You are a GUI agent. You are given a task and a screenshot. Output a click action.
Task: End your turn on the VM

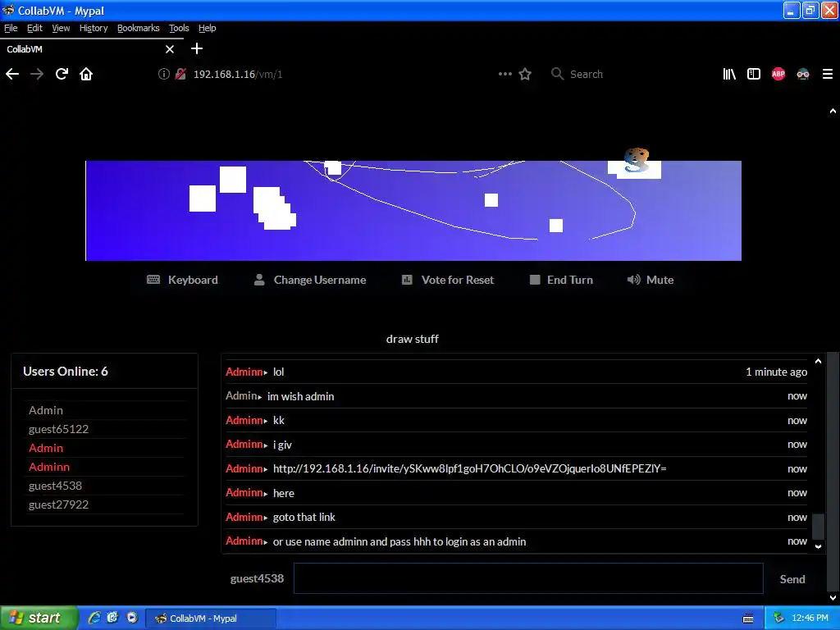561,280
